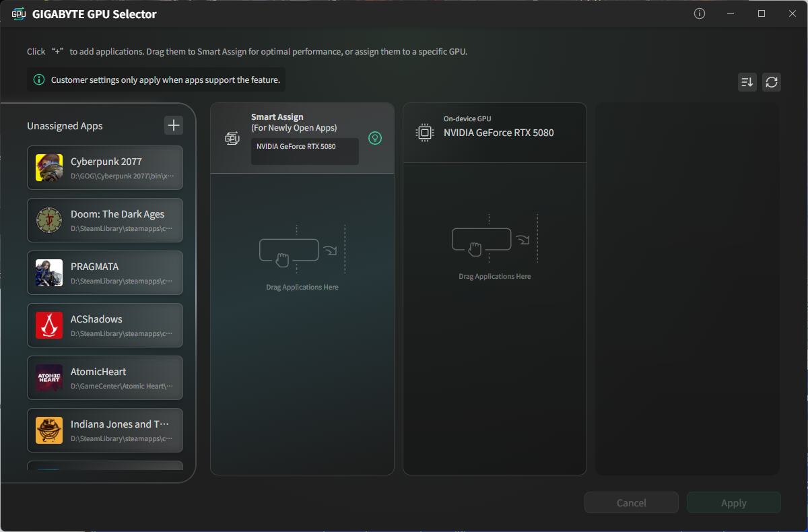Select the Cyberpunk 2077 app icon

(x=49, y=168)
